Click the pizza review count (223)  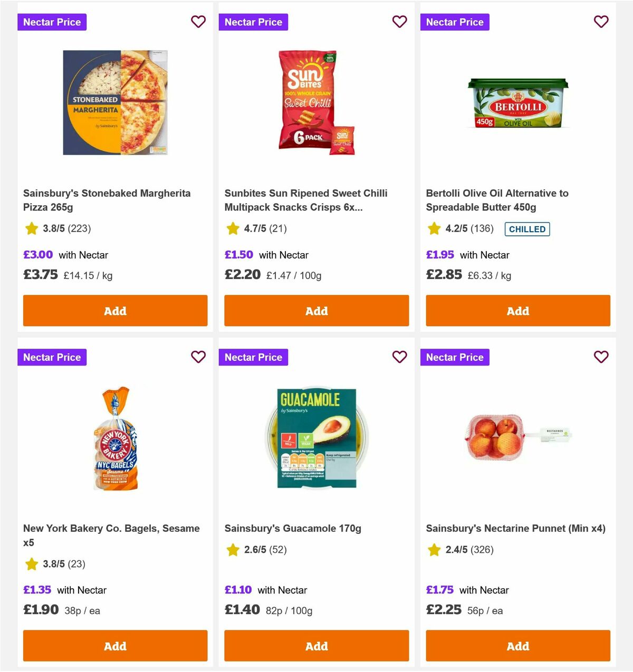click(x=78, y=229)
